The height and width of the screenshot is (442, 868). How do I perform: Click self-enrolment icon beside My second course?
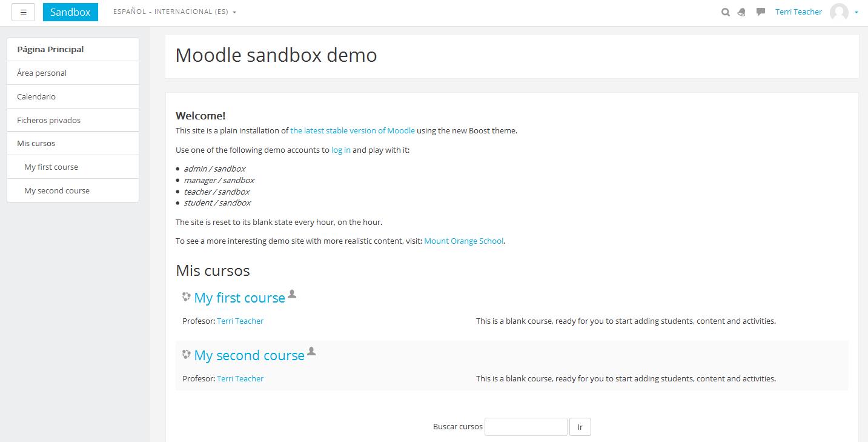311,351
